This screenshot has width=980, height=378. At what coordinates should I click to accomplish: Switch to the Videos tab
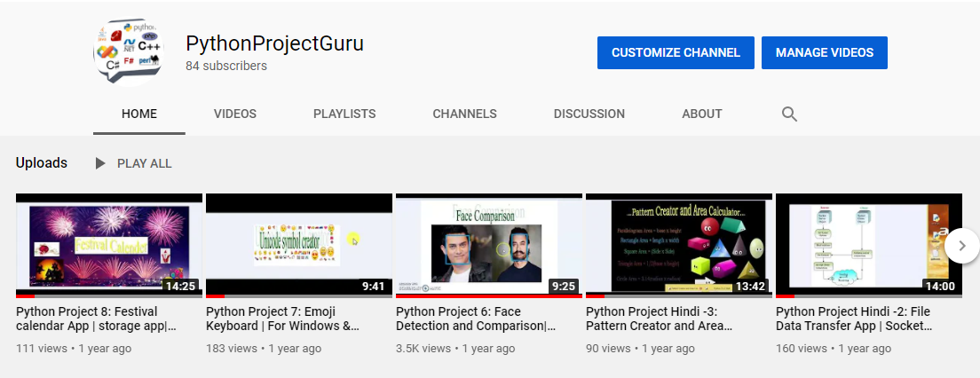[235, 114]
